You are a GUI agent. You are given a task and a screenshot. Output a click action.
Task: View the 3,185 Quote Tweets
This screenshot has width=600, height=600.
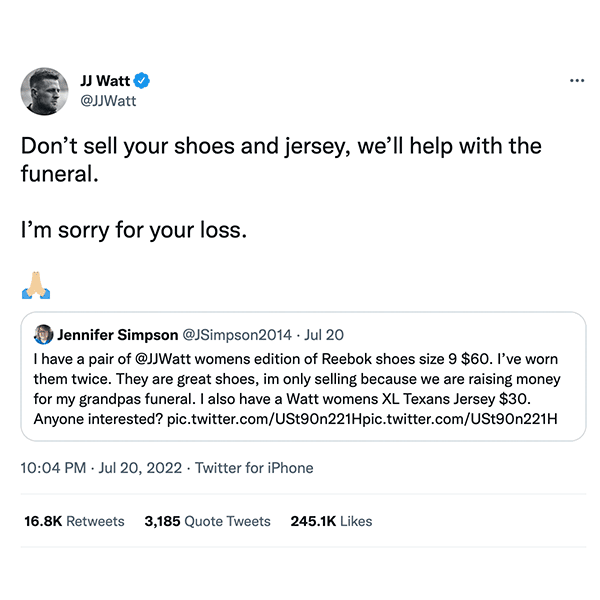(x=207, y=521)
